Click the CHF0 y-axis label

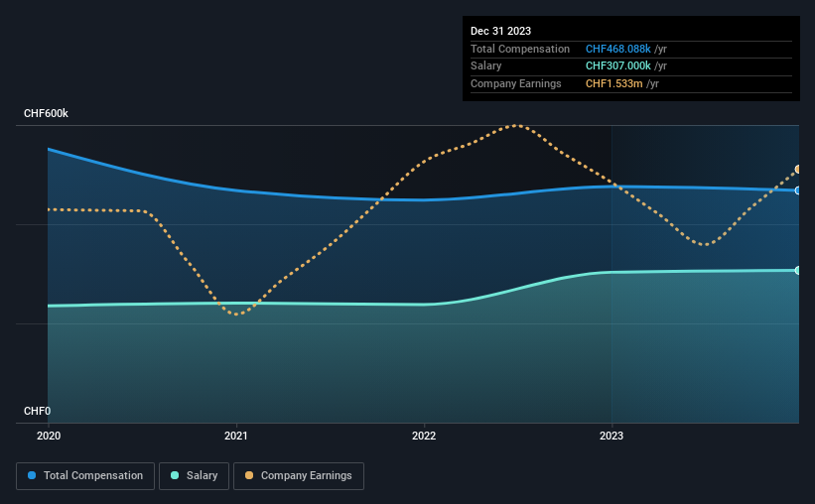coord(37,411)
